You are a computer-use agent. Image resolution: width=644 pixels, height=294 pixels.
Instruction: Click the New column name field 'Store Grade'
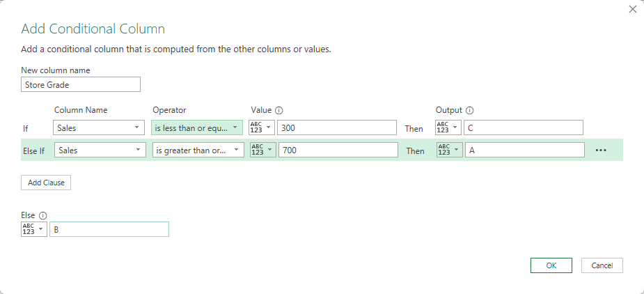tap(81, 85)
